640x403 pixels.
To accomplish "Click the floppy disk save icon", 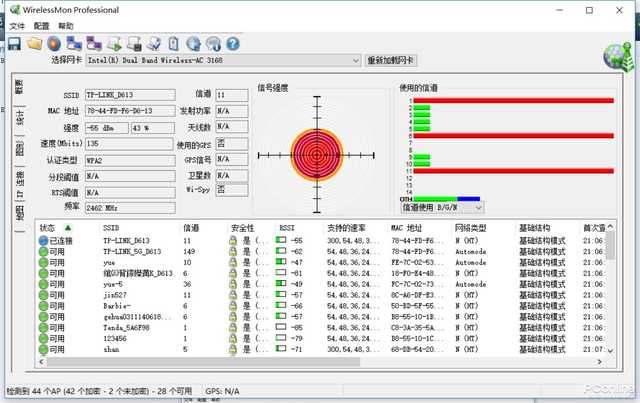I will [x=14, y=44].
